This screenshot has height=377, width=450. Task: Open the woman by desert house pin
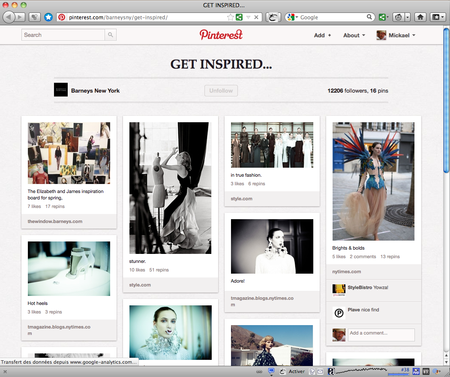272,345
